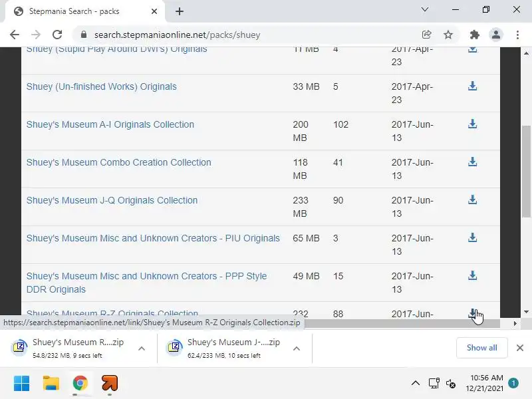
Task: Click the page scrollbar up arrow
Action: 526,53
